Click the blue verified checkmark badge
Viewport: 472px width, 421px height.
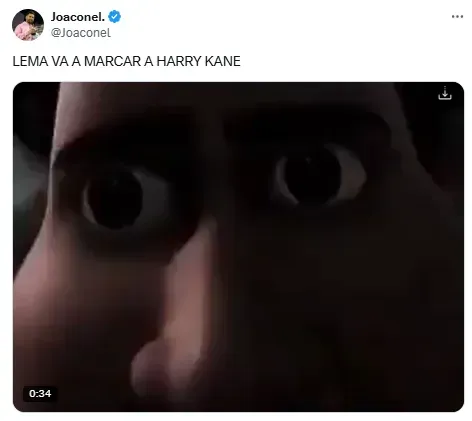[114, 17]
